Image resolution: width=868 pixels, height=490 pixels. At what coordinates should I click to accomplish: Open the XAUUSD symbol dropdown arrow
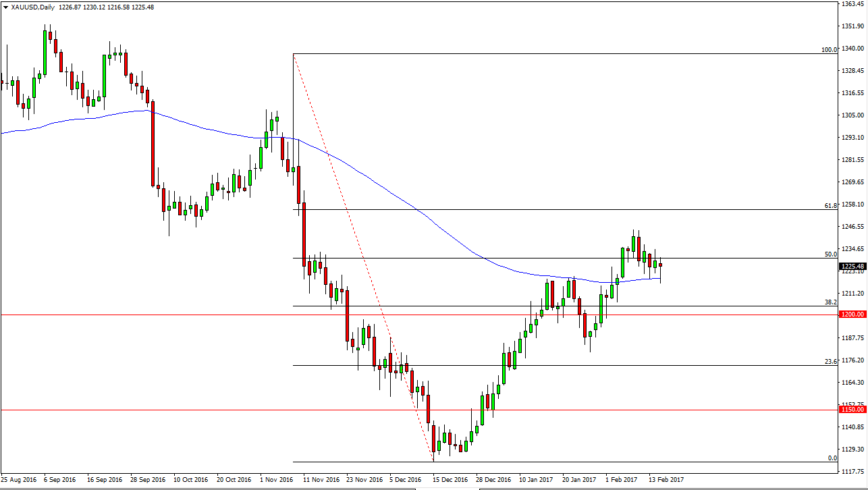click(6, 7)
